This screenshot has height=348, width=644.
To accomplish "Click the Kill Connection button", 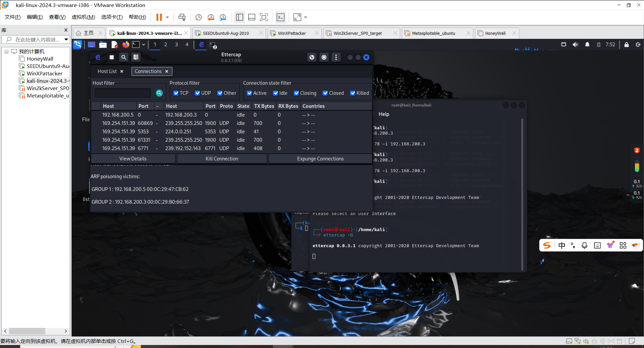I will tap(222, 159).
